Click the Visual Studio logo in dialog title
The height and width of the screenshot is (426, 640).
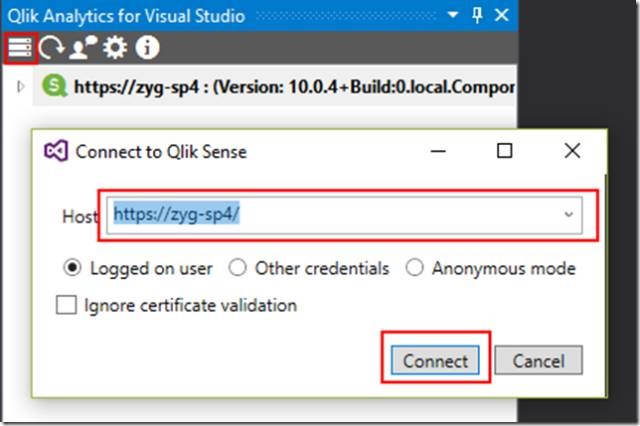[56, 151]
